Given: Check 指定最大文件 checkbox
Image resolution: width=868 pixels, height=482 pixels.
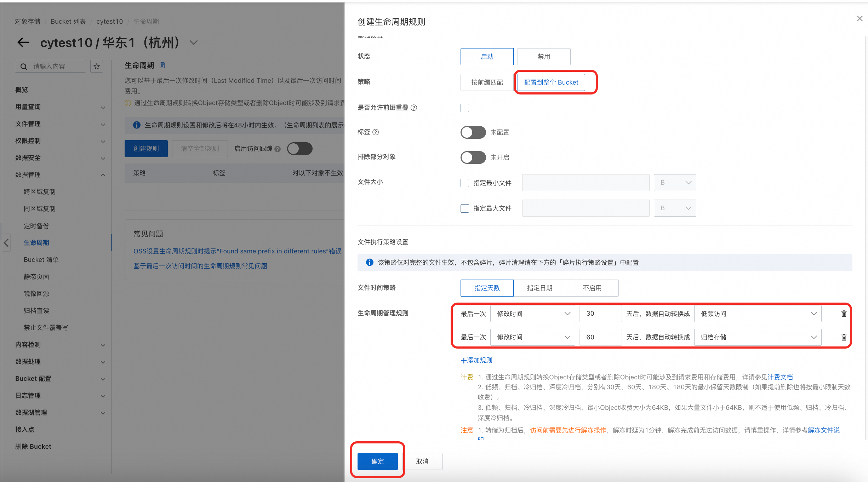Looking at the screenshot, I should (465, 208).
